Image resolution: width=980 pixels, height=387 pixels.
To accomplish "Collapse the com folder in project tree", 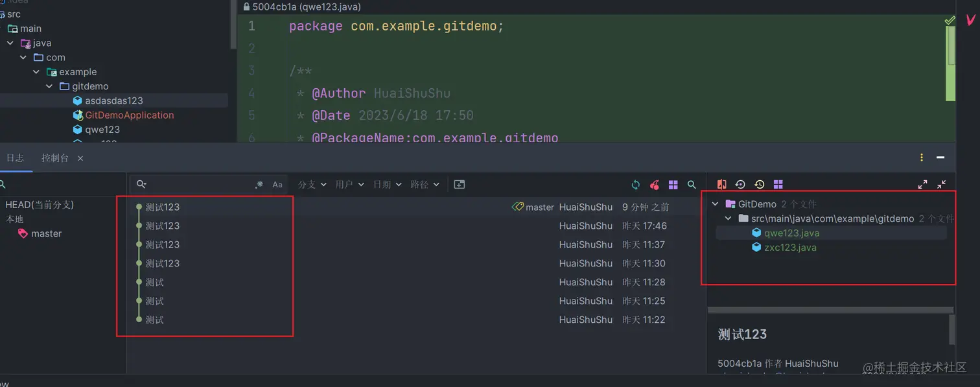I will click(23, 57).
